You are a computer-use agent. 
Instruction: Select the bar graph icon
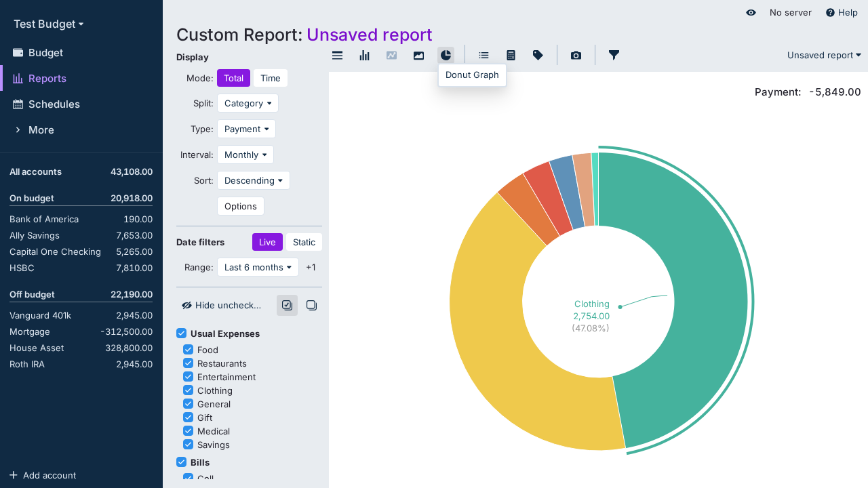365,56
